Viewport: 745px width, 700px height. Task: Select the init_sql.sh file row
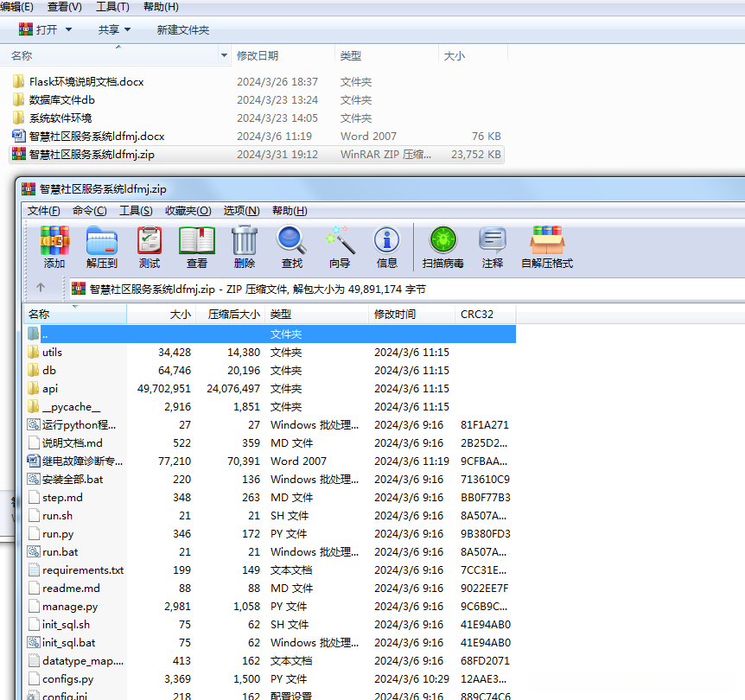click(271, 625)
